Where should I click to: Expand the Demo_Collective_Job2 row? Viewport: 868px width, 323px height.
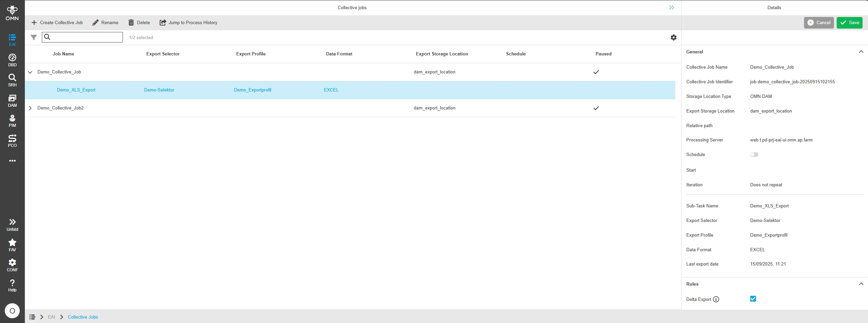coord(30,108)
